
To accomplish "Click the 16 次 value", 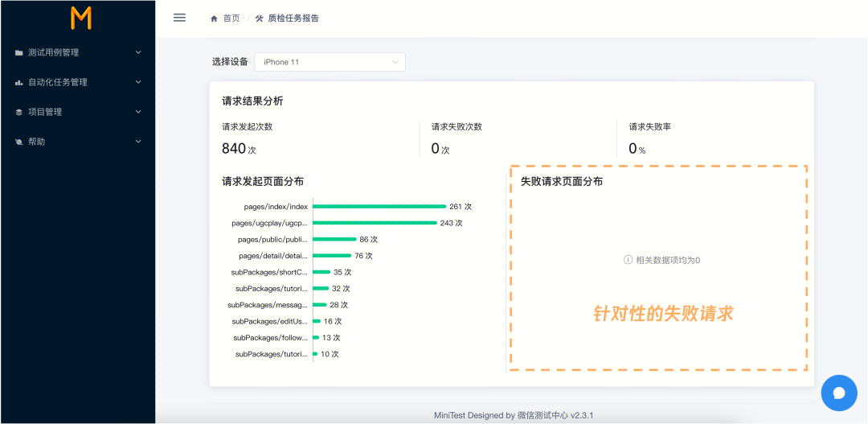I will [333, 322].
